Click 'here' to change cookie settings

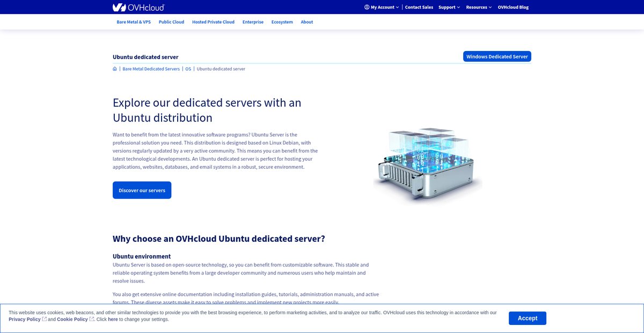[113, 319]
